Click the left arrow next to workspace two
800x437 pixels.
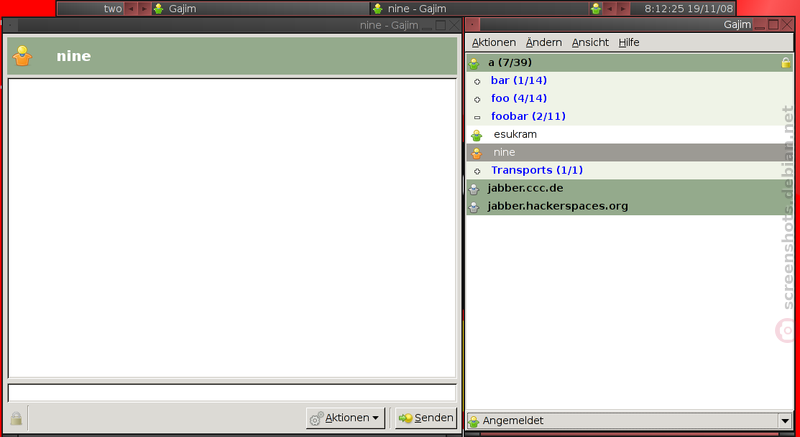[131, 9]
